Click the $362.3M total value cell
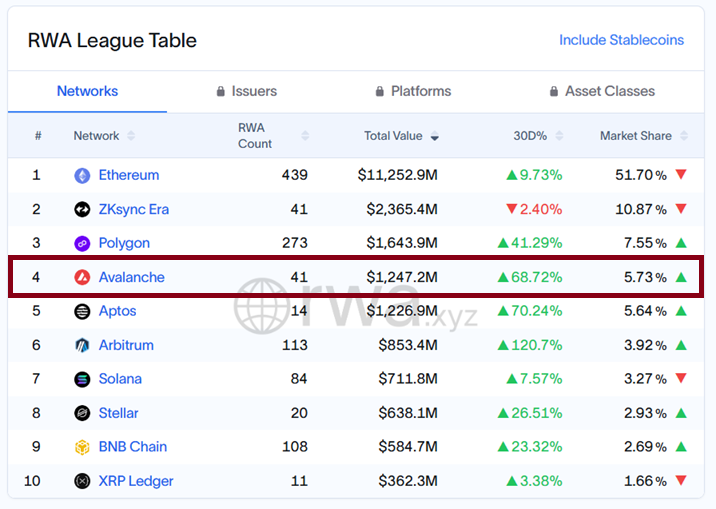716x509 pixels. (x=408, y=481)
